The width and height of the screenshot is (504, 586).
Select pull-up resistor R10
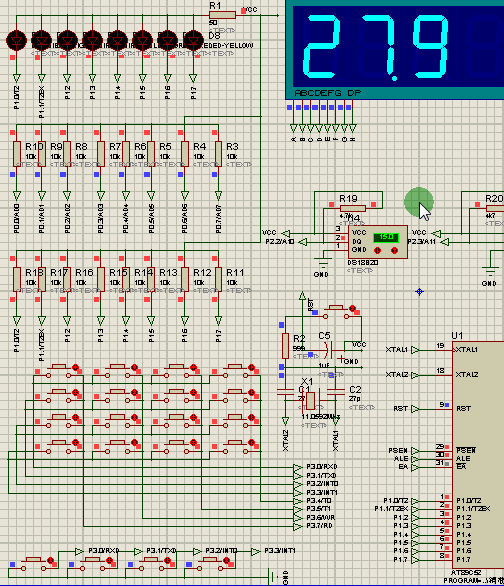click(17, 154)
